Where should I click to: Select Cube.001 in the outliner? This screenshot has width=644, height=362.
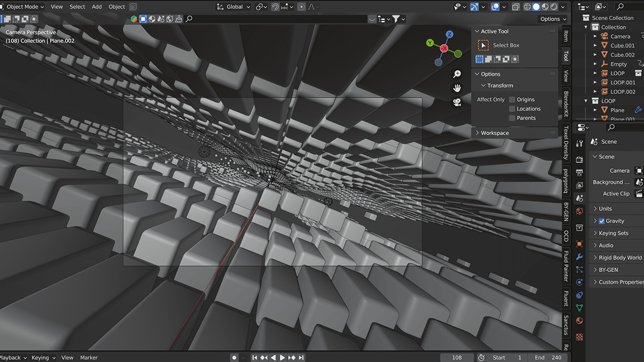[622, 45]
